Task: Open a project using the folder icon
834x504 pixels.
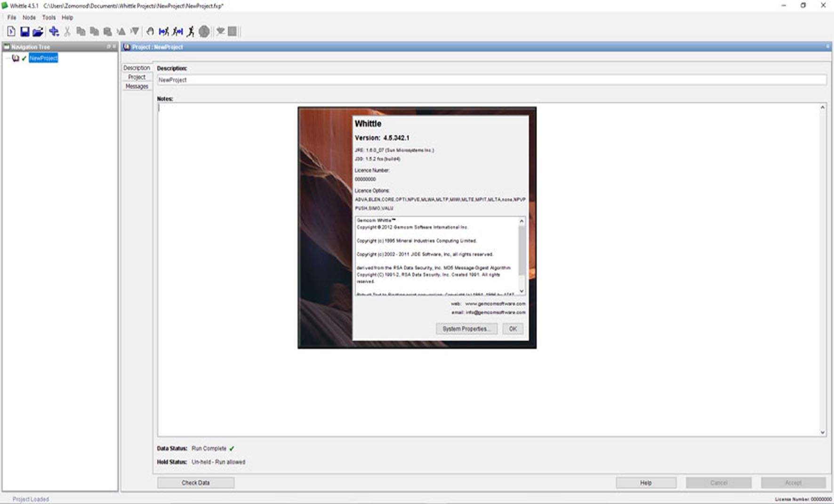Action: tap(38, 32)
